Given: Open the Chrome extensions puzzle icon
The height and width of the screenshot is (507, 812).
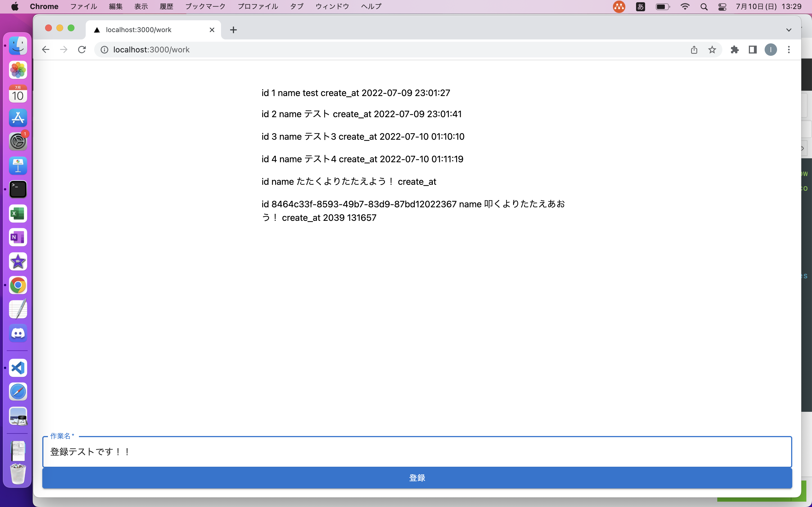Looking at the screenshot, I should [x=734, y=50].
